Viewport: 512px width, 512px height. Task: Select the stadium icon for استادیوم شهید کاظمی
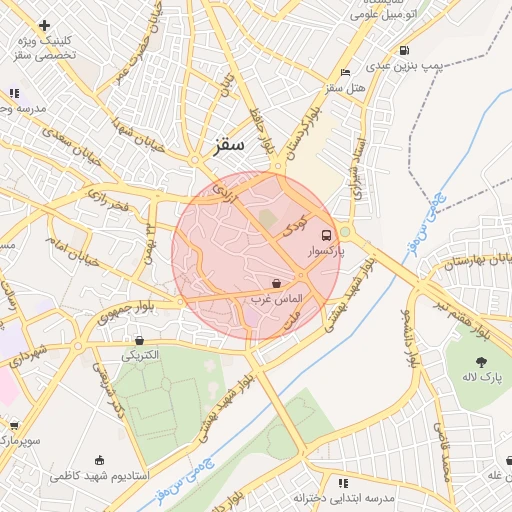click(x=99, y=460)
